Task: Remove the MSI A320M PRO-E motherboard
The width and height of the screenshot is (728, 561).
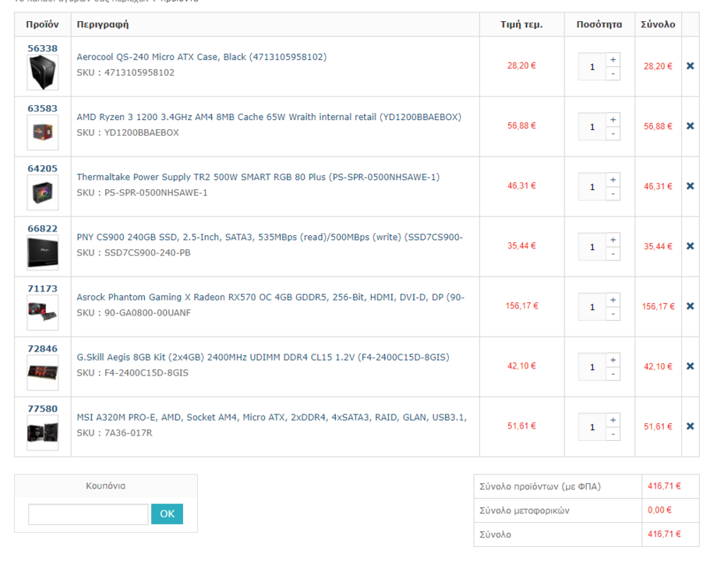Action: point(690,426)
